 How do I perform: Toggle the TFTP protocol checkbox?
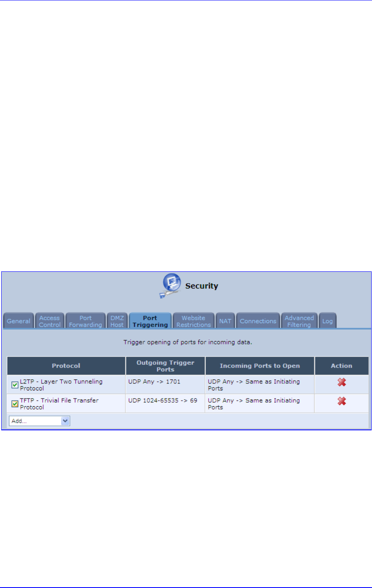point(15,404)
